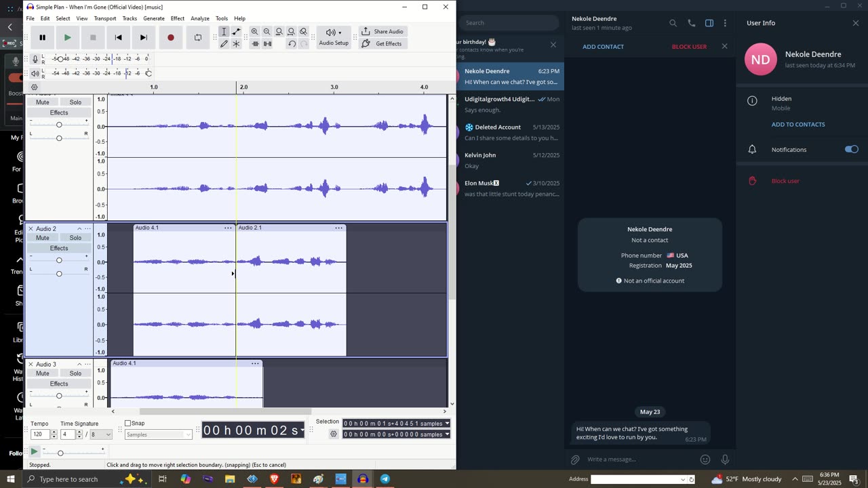Click the ADD CONTACT button
Image resolution: width=868 pixels, height=488 pixels.
(x=603, y=47)
